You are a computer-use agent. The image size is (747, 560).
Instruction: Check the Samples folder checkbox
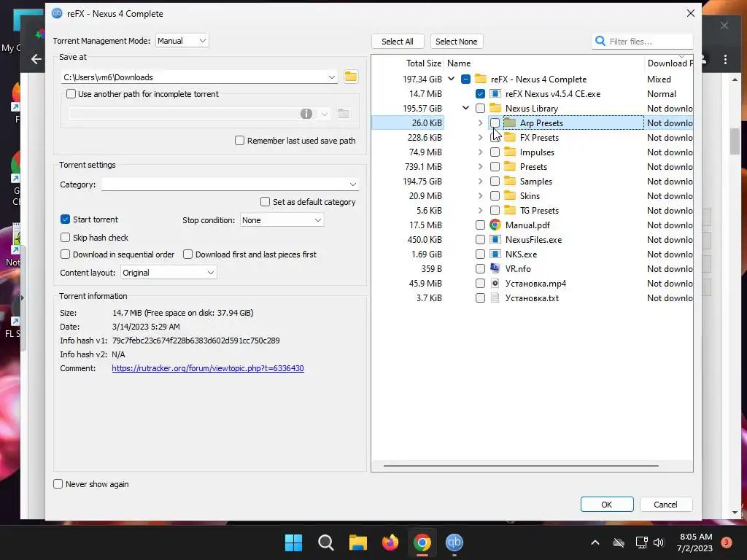click(x=495, y=182)
